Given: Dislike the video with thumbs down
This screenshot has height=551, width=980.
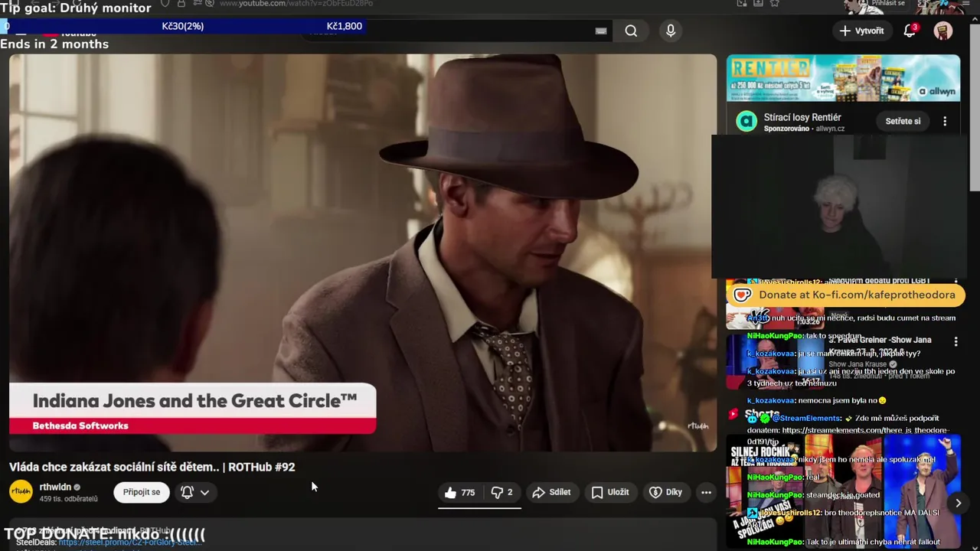Looking at the screenshot, I should point(501,492).
